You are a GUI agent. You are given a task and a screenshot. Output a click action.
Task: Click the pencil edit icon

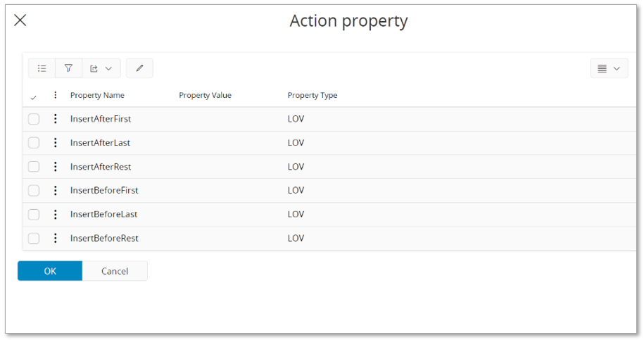click(139, 68)
